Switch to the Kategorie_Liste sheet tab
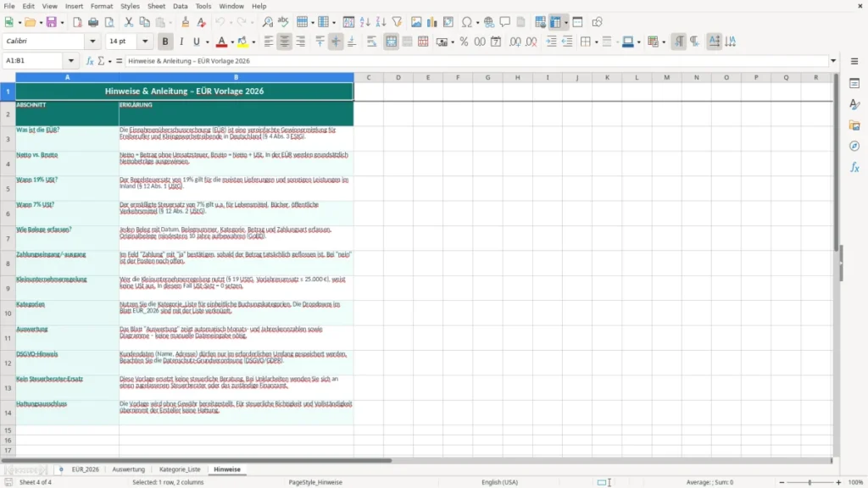868x488 pixels. [x=180, y=469]
